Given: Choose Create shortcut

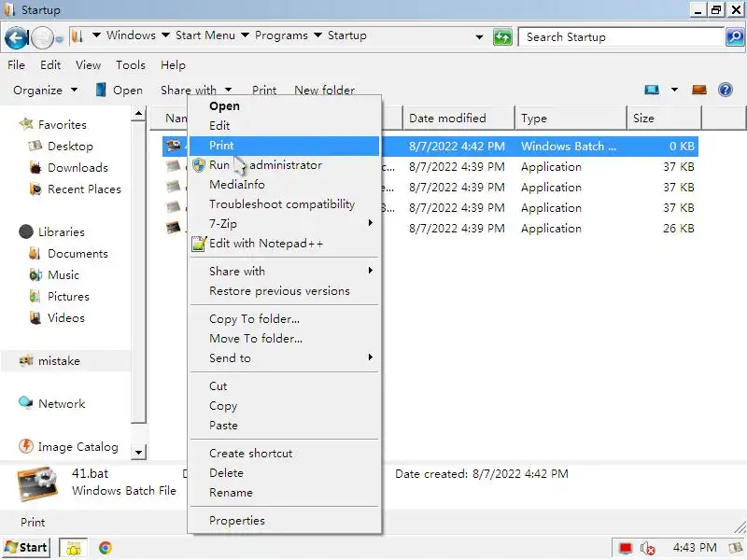Looking at the screenshot, I should 285,453.
